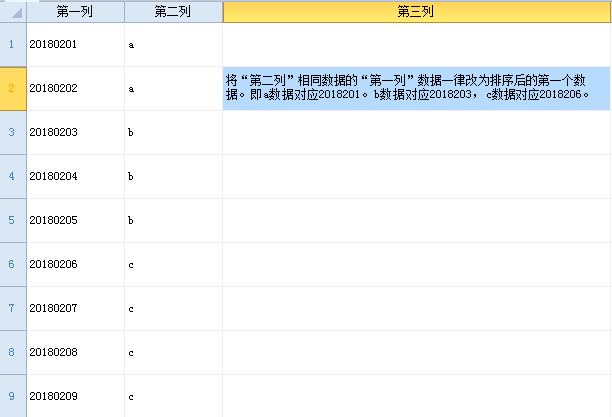
Task: Click cell containing 20180206
Action: (x=76, y=265)
